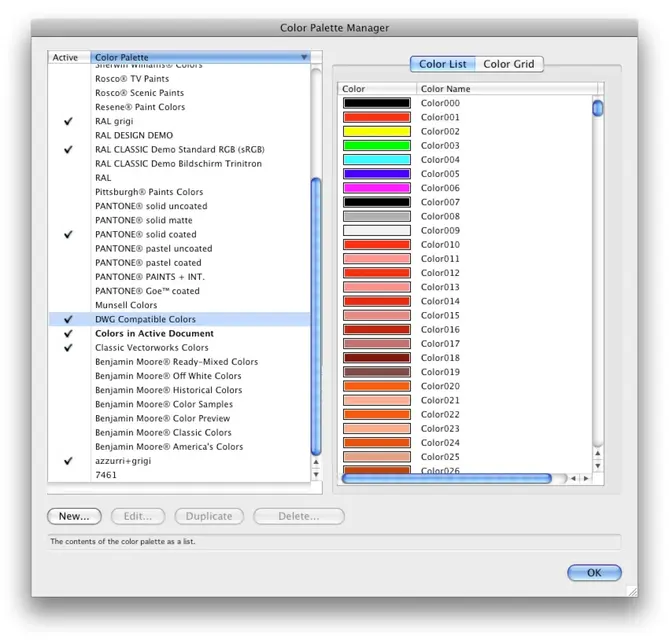Toggle active checkmark for azzurri+grigi
Image resolution: width=669 pixels, height=640 pixels.
tap(68, 461)
